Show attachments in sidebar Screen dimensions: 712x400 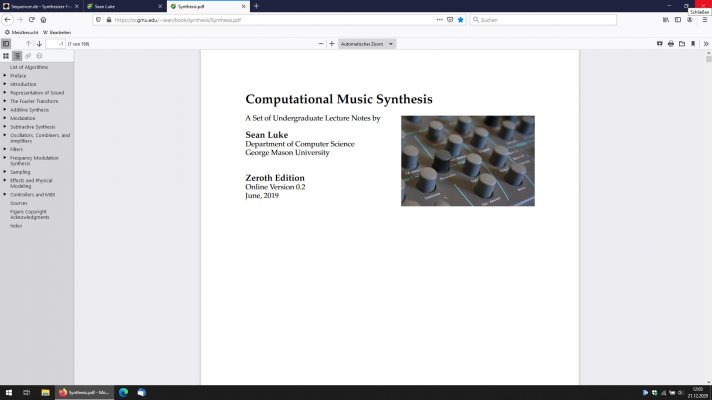(28, 56)
